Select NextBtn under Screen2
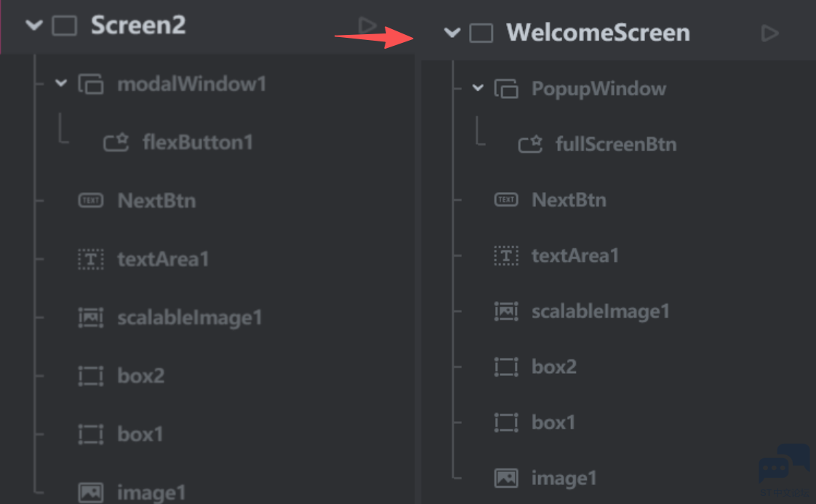Image resolution: width=816 pixels, height=504 pixels. (156, 201)
